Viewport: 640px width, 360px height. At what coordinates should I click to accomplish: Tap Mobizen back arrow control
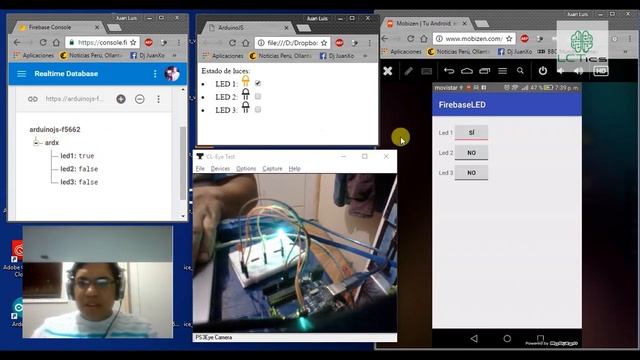click(449, 71)
